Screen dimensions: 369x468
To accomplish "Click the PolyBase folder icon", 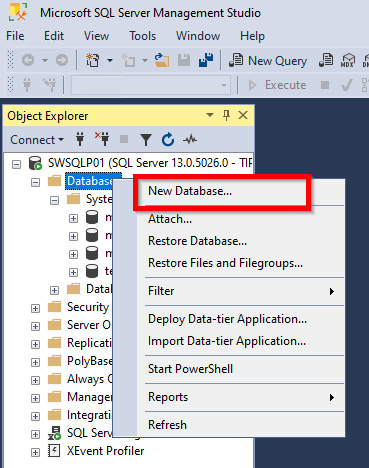I will 54,361.
